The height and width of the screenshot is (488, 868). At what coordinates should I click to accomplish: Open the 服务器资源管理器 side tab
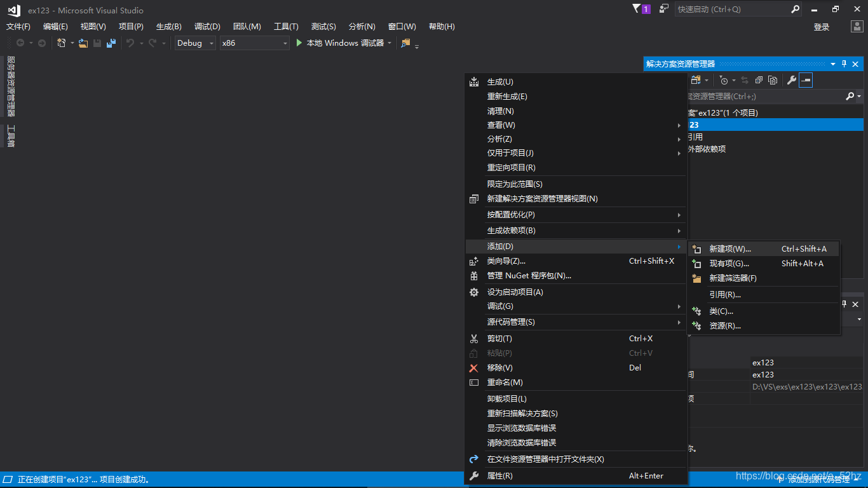11,86
